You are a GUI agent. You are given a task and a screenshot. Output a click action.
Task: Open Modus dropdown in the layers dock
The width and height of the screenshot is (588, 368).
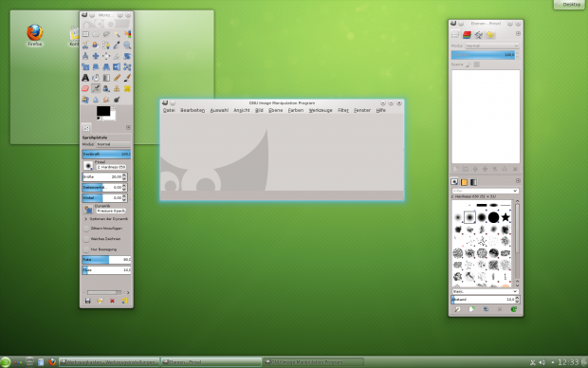click(492, 46)
